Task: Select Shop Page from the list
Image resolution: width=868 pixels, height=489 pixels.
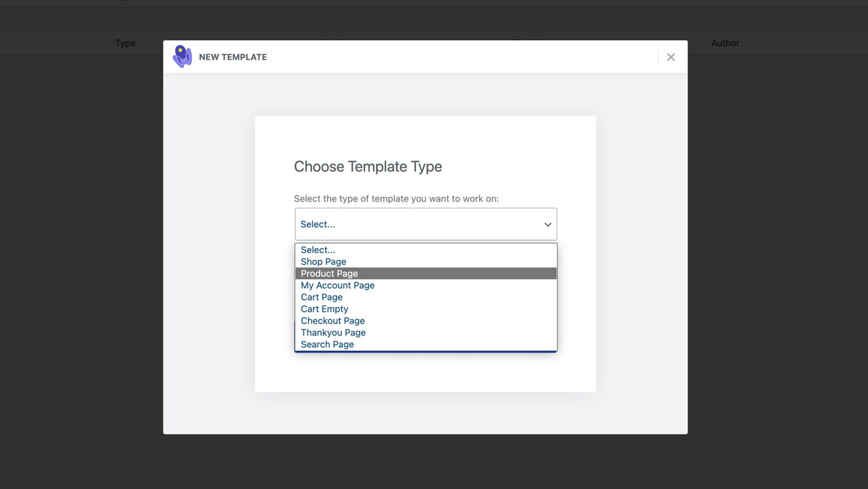Action: pos(323,261)
